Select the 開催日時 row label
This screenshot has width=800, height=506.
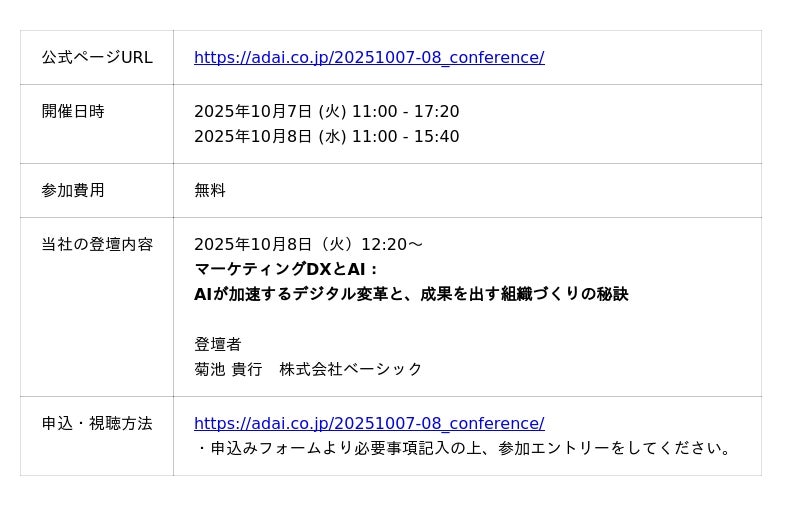pos(73,112)
